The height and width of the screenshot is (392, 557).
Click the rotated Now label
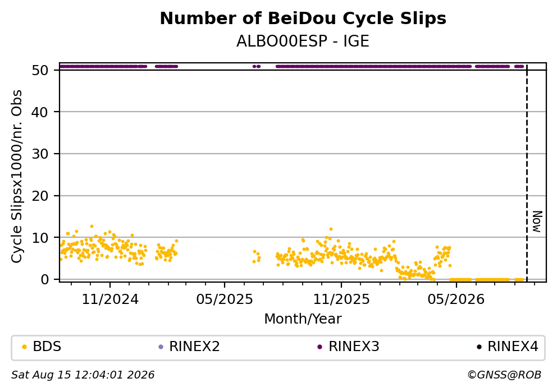pyautogui.click(x=537, y=222)
